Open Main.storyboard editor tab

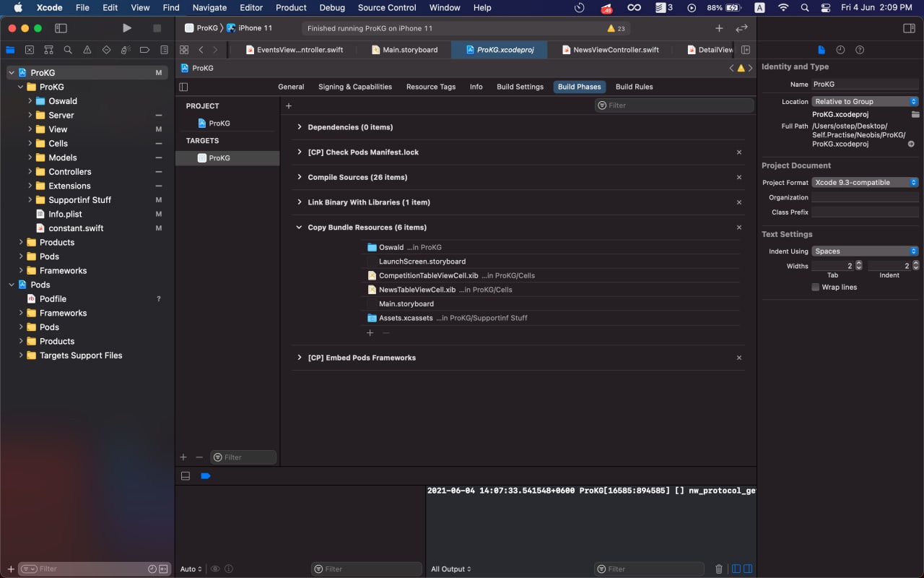point(404,50)
